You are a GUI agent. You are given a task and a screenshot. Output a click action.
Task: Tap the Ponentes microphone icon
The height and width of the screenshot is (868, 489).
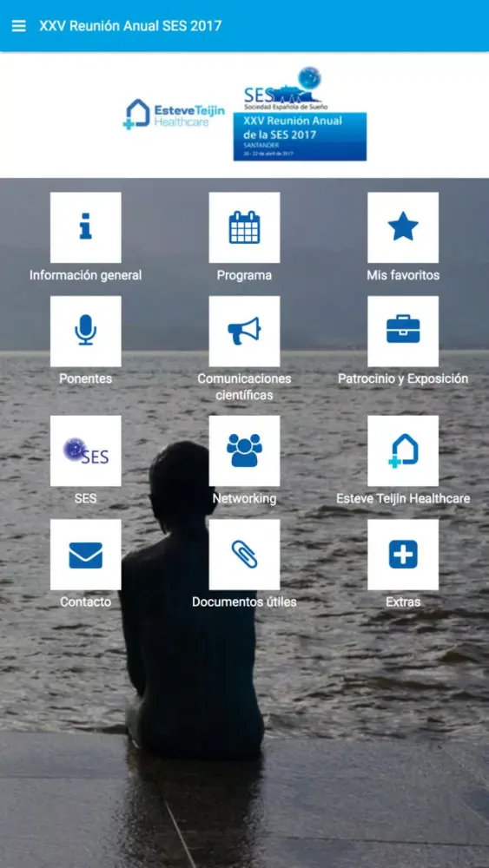point(86,331)
